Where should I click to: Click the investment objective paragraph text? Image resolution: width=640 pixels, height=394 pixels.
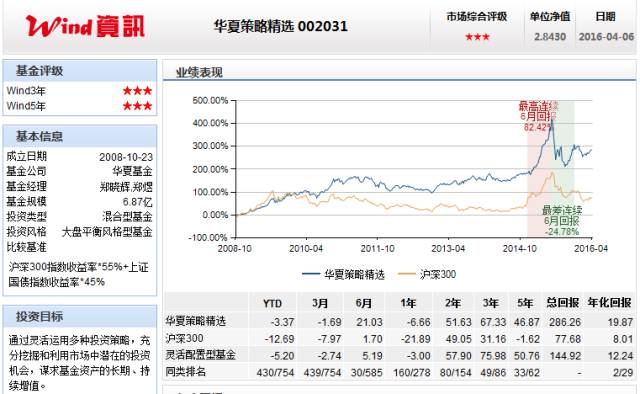[80, 363]
